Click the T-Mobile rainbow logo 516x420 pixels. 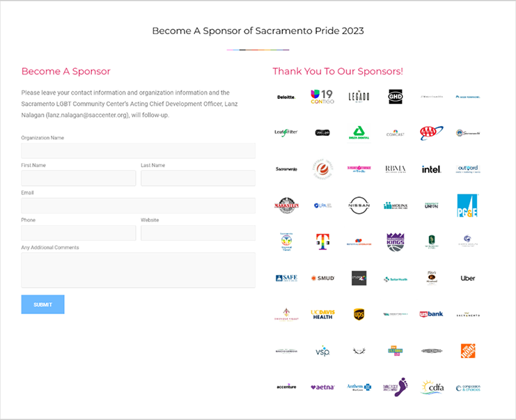pyautogui.click(x=322, y=242)
